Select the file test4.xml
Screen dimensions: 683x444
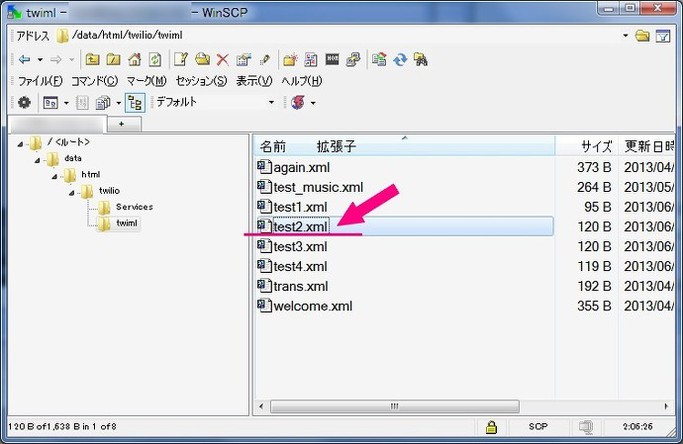[x=300, y=266]
